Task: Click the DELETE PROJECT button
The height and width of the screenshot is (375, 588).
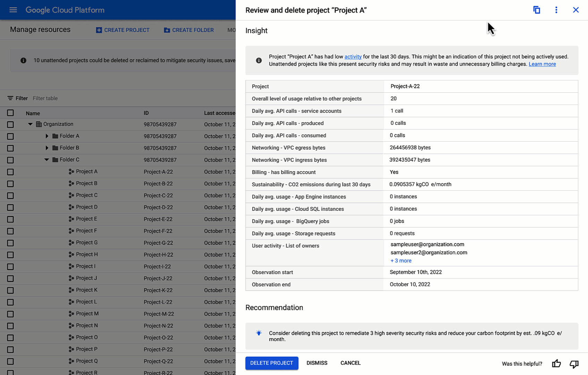Action: 272,363
